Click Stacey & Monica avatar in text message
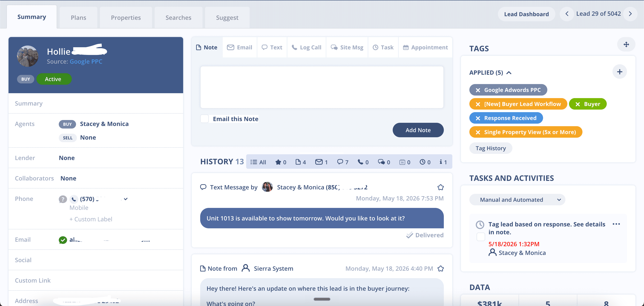Image resolution: width=644 pixels, height=306 pixels. click(x=267, y=187)
